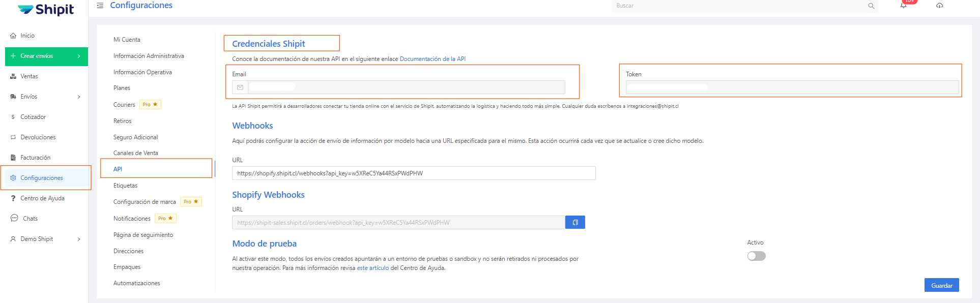Open Información Administrativa section
This screenshot has height=303, width=980.
point(149,56)
